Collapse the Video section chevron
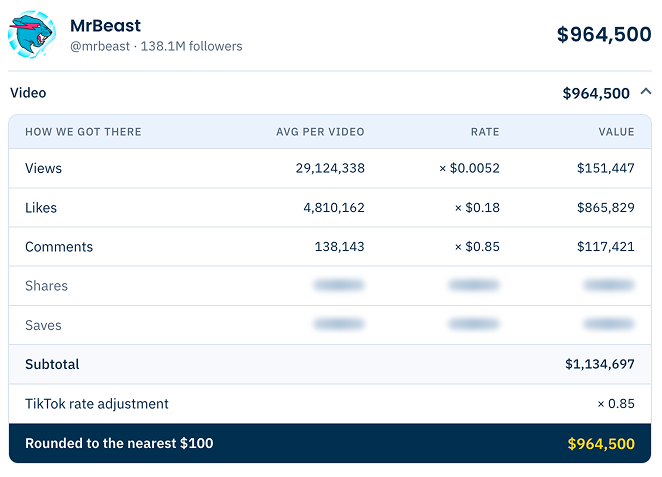 646,91
